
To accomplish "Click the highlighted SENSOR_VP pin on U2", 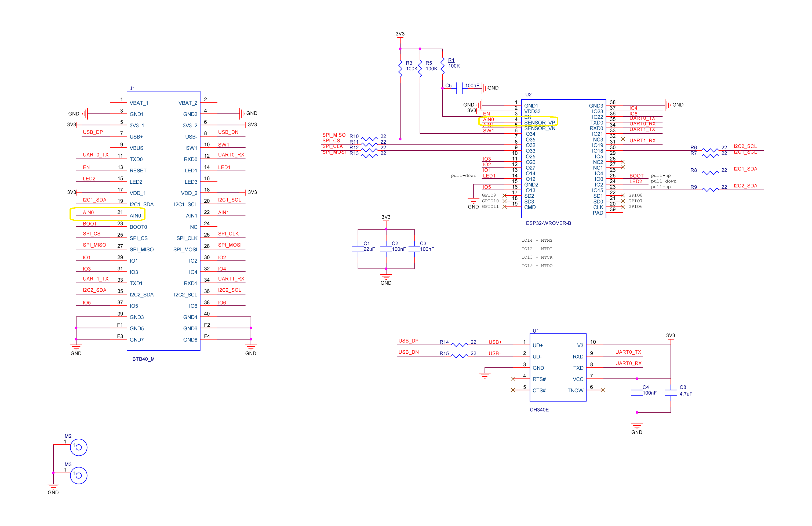I will click(539, 122).
